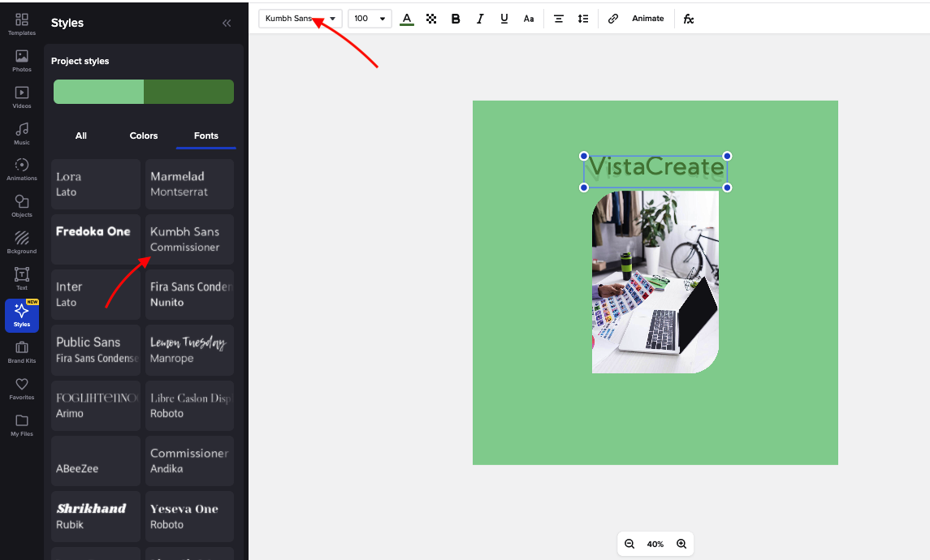Apply the Fira Sans Condensed Nunito pair
The width and height of the screenshot is (930, 560).
click(190, 295)
